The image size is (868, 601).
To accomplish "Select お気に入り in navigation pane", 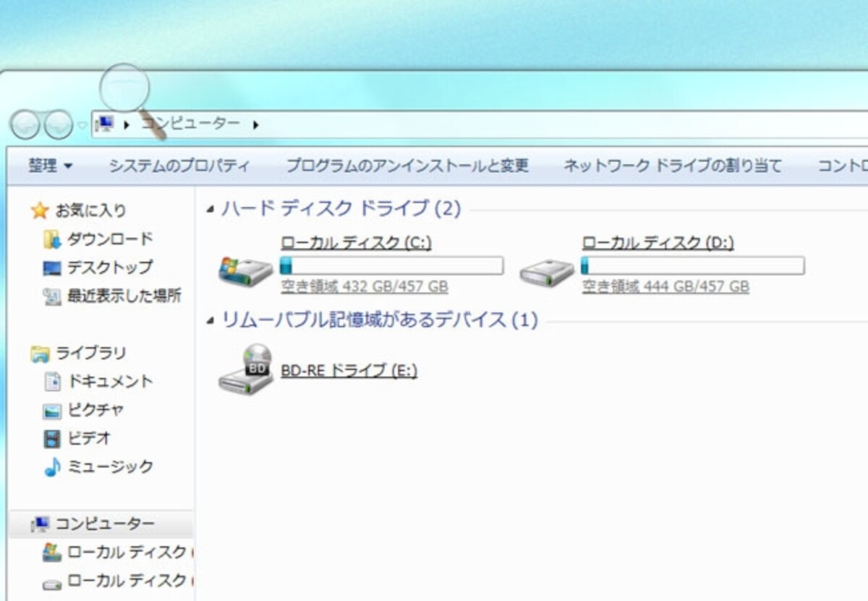I will (x=90, y=210).
